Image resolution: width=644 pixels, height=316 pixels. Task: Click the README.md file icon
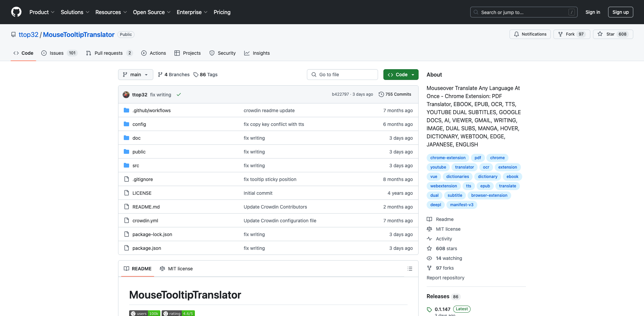tap(126, 207)
